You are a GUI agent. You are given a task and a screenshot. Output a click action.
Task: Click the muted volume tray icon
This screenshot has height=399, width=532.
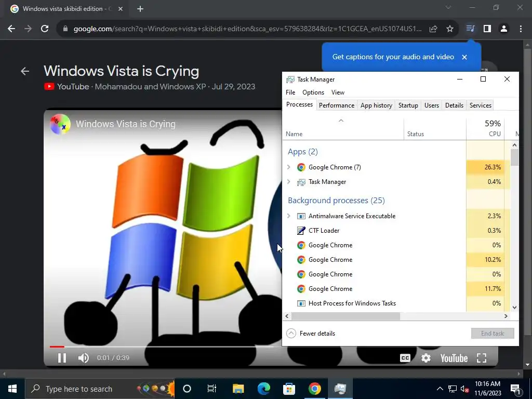(464, 389)
